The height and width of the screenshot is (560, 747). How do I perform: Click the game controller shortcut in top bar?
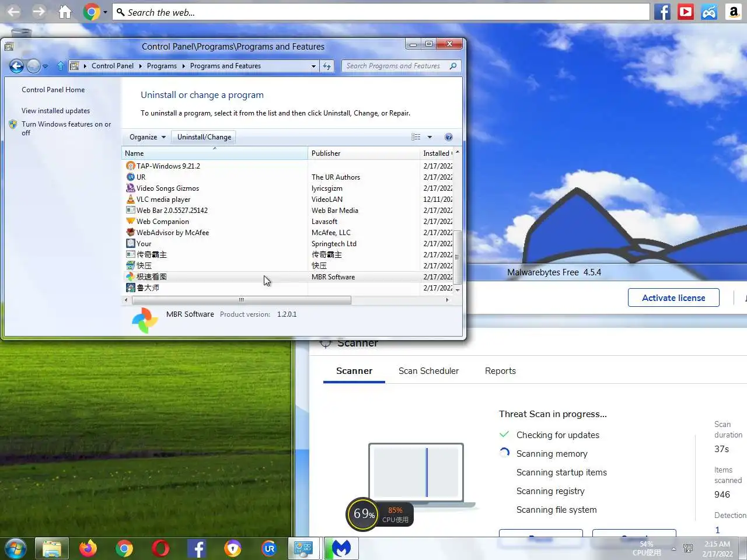(709, 12)
